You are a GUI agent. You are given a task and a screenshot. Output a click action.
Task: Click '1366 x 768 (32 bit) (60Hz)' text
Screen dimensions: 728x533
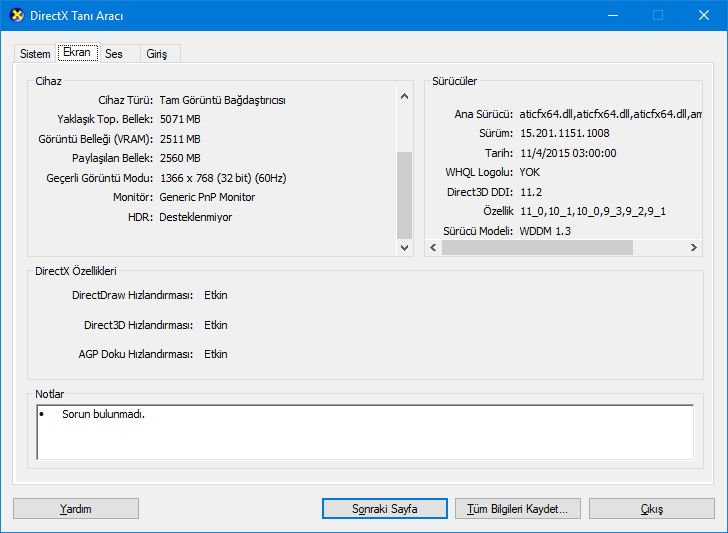(223, 178)
